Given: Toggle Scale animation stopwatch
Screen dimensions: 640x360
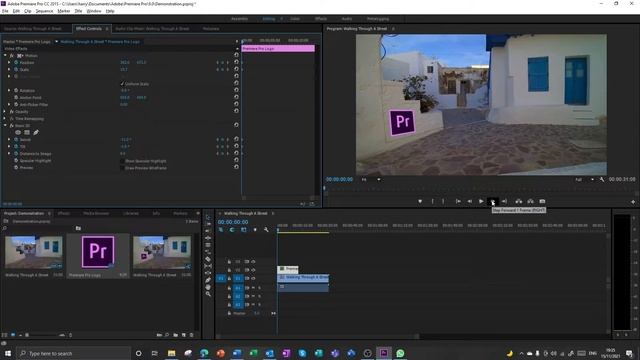Looking at the screenshot, I should [x=16, y=69].
